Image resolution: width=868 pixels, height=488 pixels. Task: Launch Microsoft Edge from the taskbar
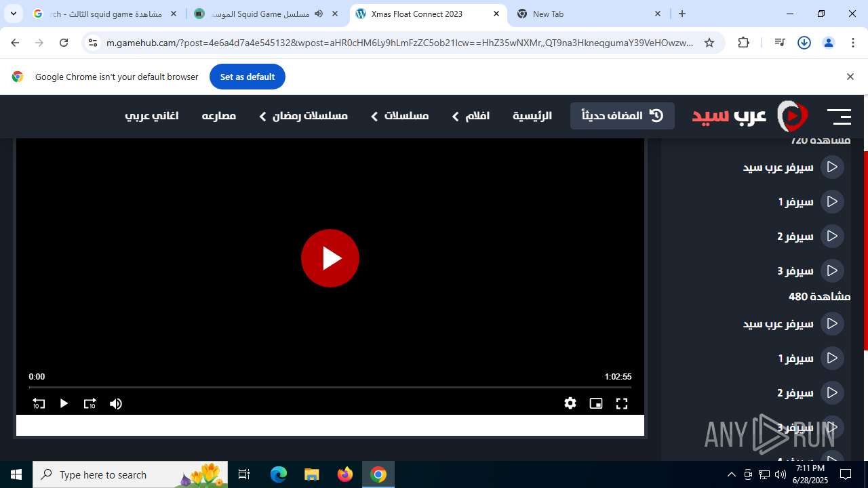tap(279, 474)
